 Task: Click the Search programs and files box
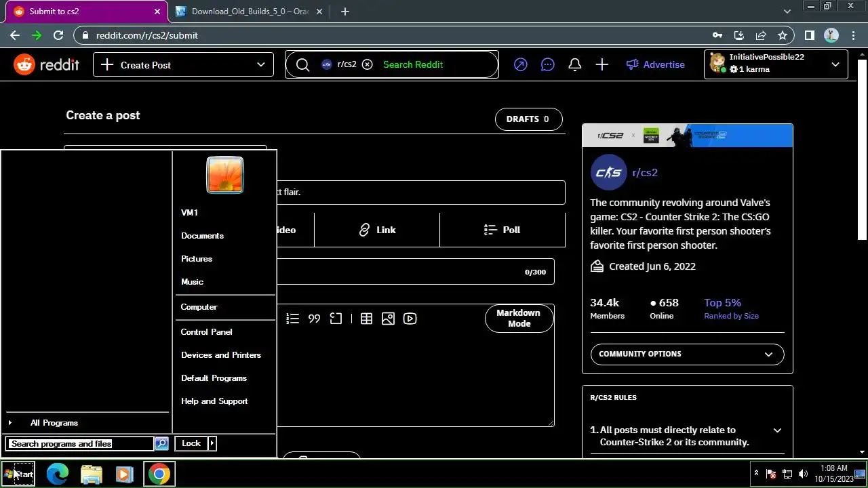point(80,443)
